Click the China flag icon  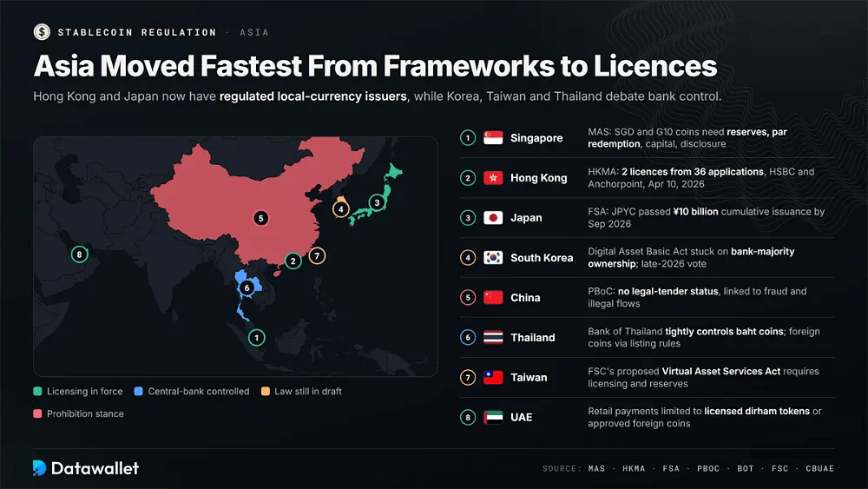493,297
